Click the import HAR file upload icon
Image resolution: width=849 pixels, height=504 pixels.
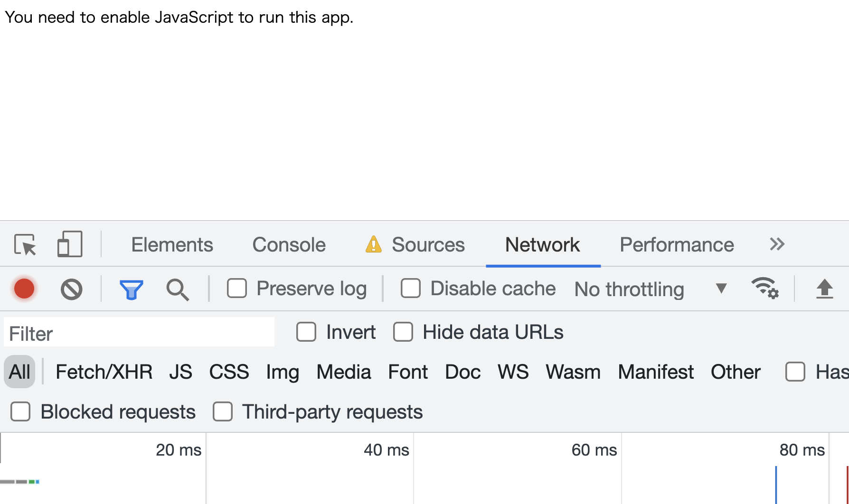click(x=824, y=289)
